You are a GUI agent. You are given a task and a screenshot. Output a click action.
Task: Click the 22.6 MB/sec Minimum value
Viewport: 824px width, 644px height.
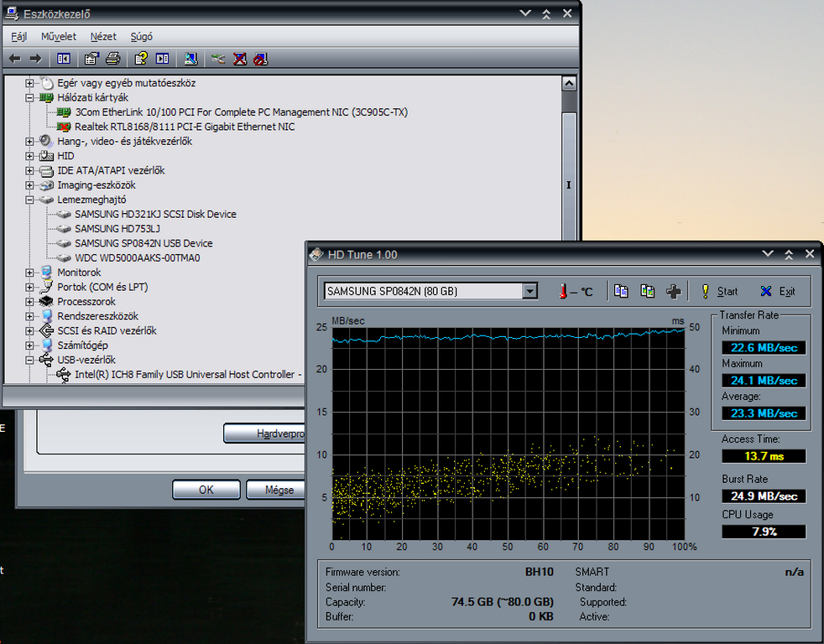(x=764, y=348)
